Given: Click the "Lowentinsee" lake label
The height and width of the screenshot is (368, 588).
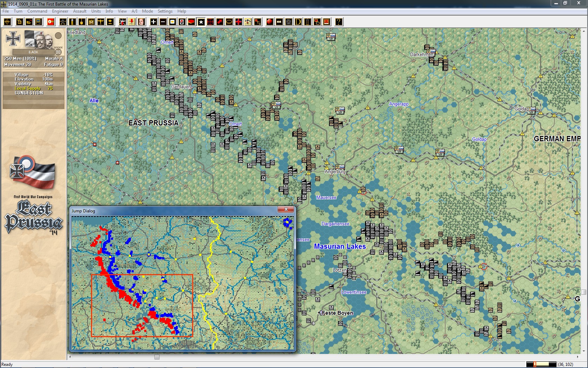Looking at the screenshot, I should [x=354, y=292].
